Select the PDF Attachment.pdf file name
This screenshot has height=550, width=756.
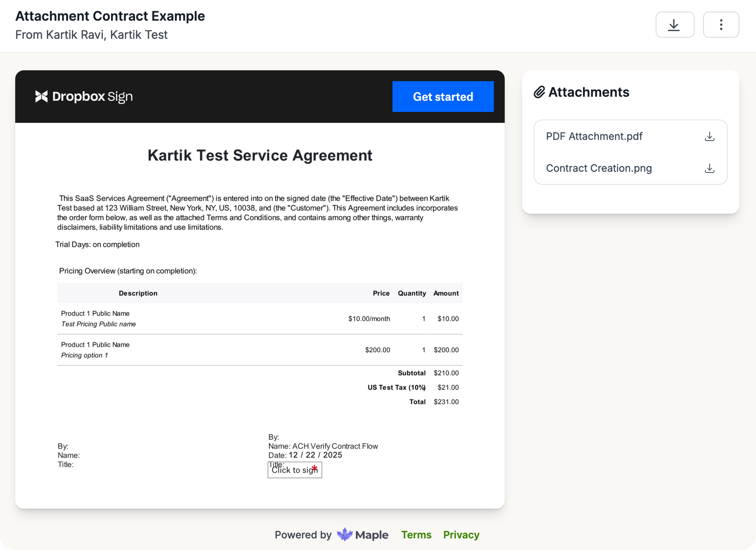point(594,136)
